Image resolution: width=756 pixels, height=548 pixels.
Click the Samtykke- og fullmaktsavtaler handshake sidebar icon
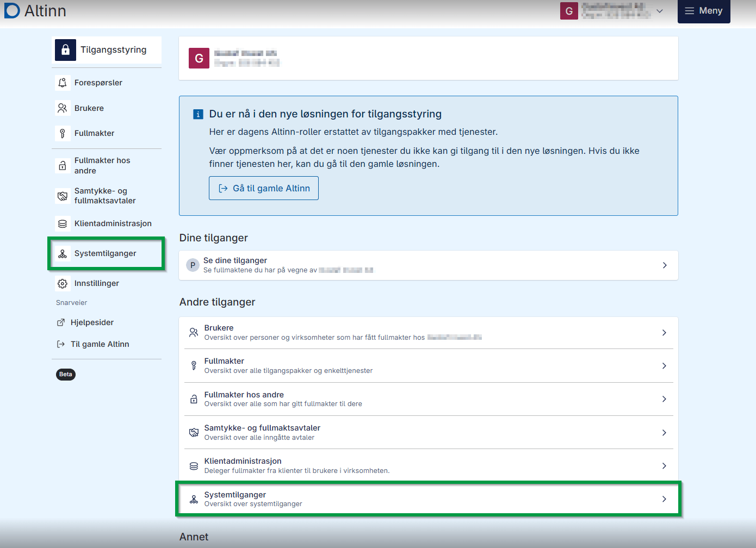[x=63, y=196]
